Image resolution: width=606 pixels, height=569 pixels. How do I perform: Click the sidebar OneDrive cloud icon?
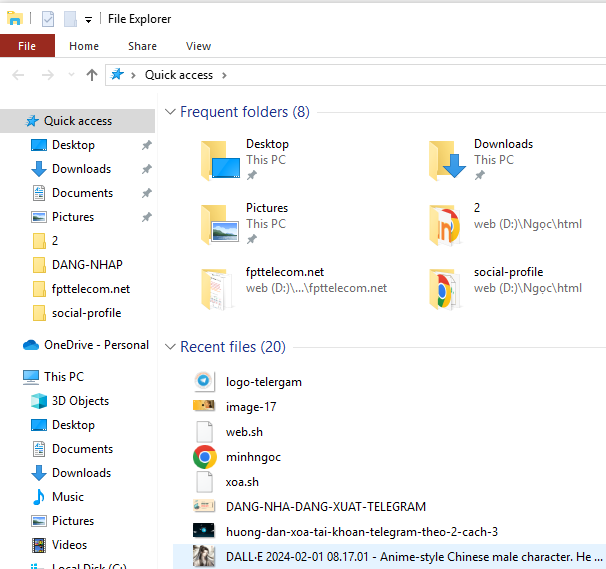(x=31, y=345)
